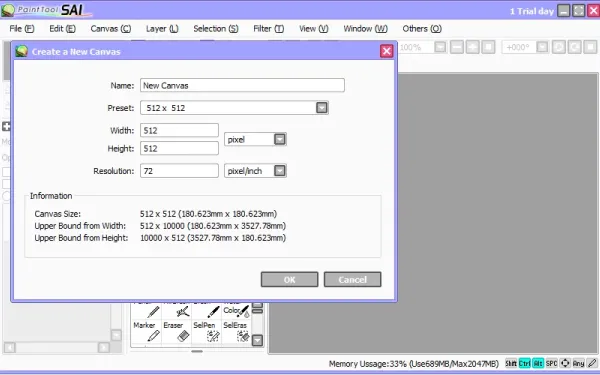Click the Memory Usage text in status bar

coord(414,364)
